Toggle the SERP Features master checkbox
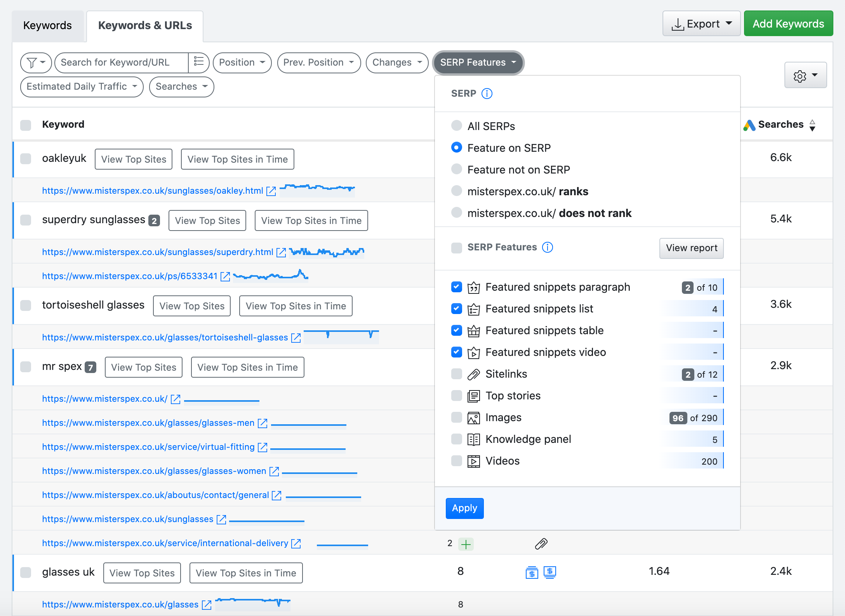This screenshot has width=845, height=616. (x=457, y=248)
